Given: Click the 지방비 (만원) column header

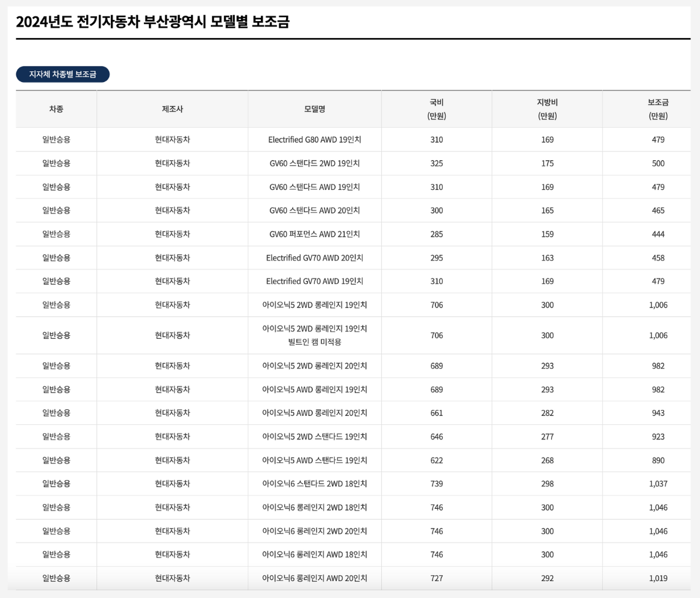Looking at the screenshot, I should click(x=547, y=109).
